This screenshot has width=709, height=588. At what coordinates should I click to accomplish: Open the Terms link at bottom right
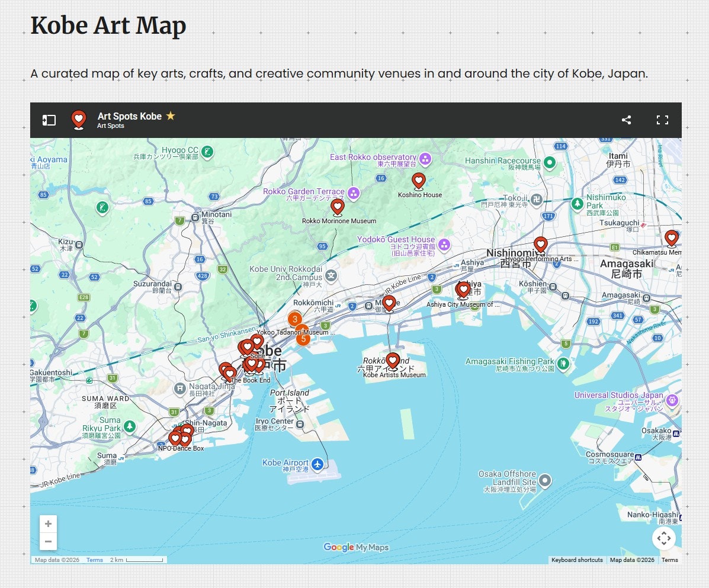670,560
